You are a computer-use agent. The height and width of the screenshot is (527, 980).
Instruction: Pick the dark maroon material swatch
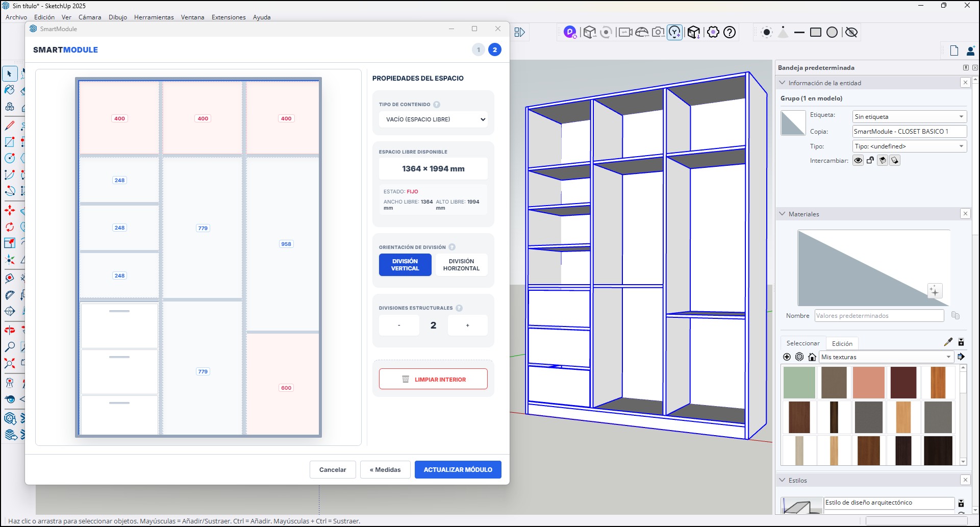click(x=903, y=382)
